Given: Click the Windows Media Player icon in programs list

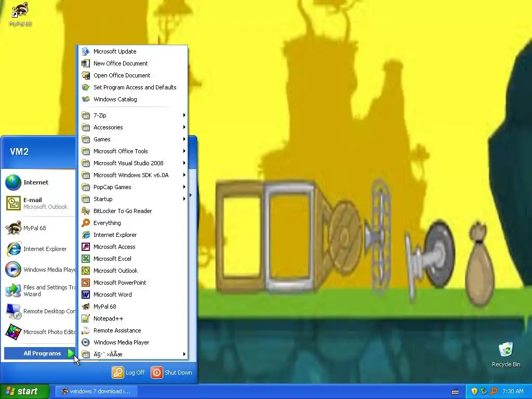Looking at the screenshot, I should pos(86,342).
